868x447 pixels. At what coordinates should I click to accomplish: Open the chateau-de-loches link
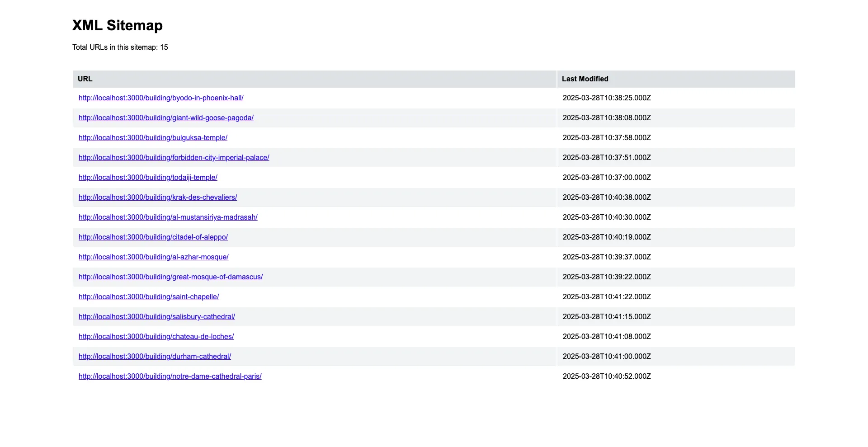click(156, 337)
